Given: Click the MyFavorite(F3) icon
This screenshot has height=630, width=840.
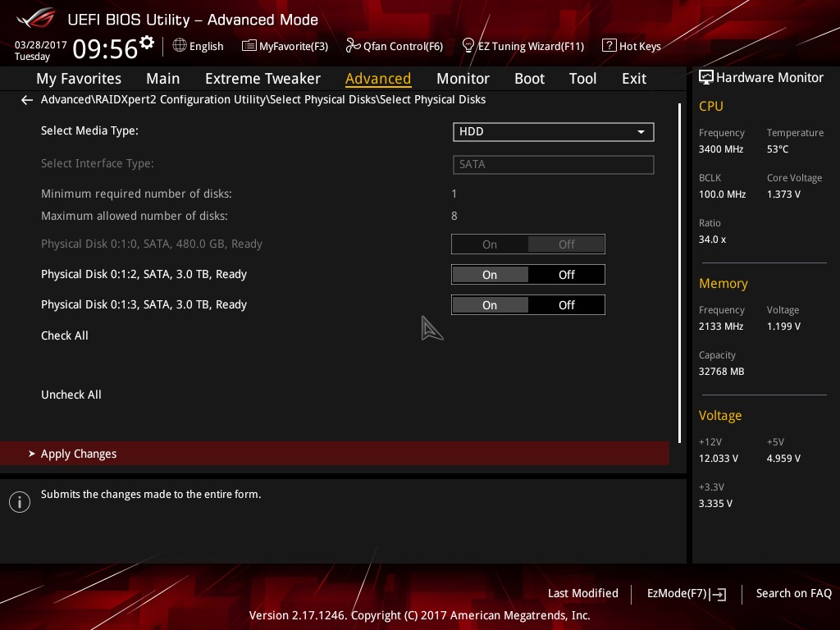Looking at the screenshot, I should (249, 45).
